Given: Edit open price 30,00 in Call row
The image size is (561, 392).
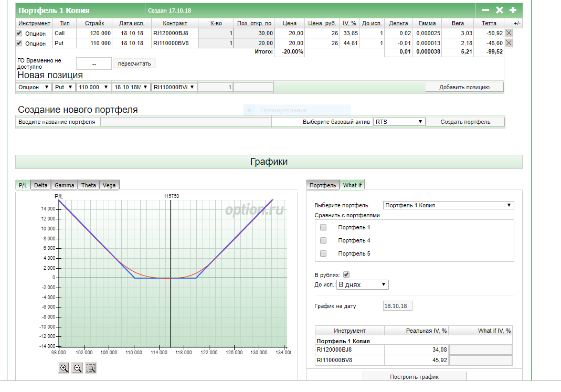Looking at the screenshot, I should pos(254,33).
